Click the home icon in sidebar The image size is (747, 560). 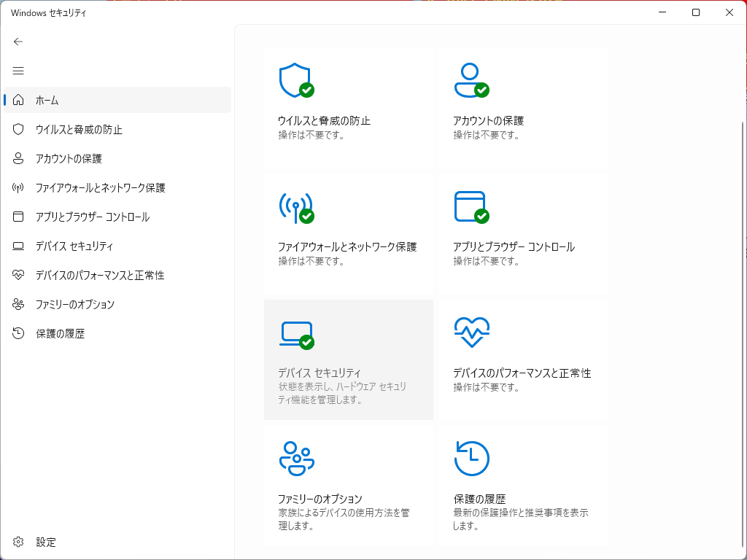(x=18, y=100)
